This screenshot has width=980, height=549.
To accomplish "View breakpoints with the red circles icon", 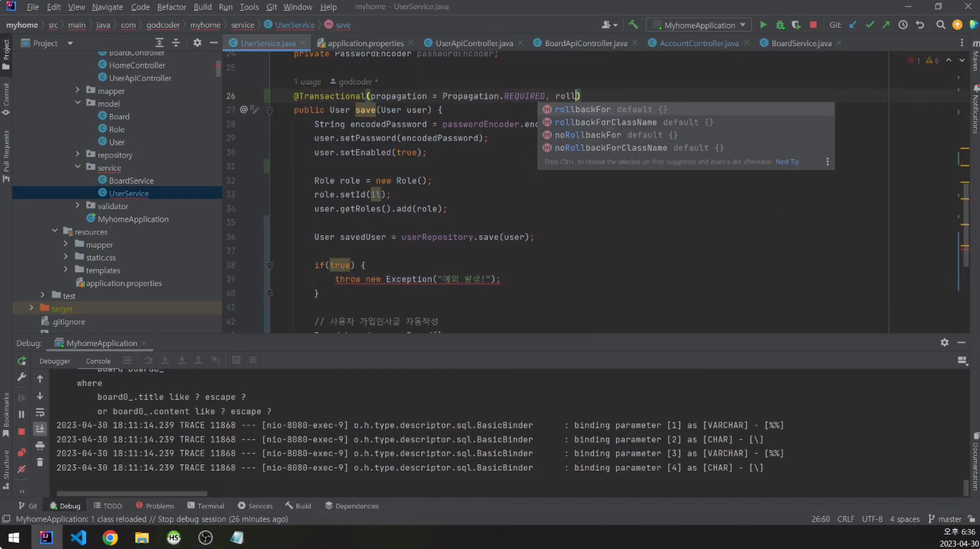I will 22,452.
